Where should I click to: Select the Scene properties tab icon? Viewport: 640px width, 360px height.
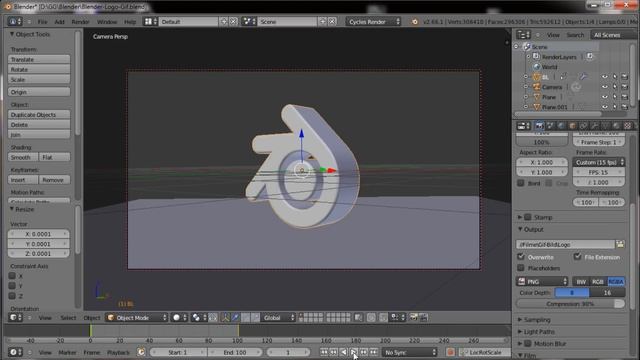coord(551,126)
